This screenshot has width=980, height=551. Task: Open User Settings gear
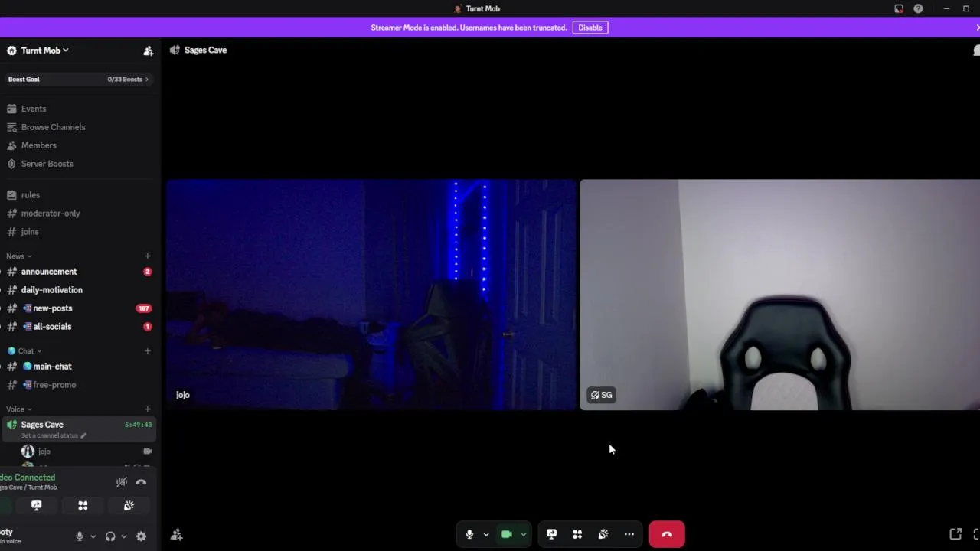[x=141, y=536]
